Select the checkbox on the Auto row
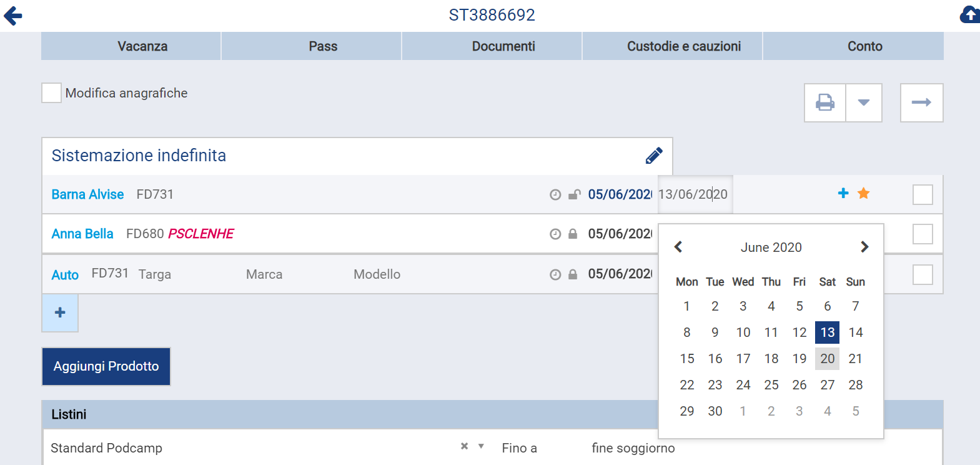Viewport: 980px width, 465px height. [x=922, y=274]
